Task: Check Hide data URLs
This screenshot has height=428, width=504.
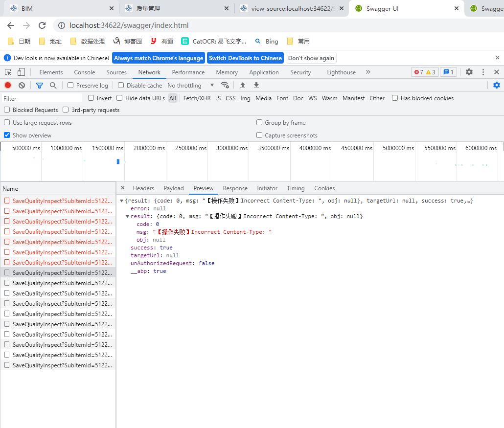Action: (119, 98)
